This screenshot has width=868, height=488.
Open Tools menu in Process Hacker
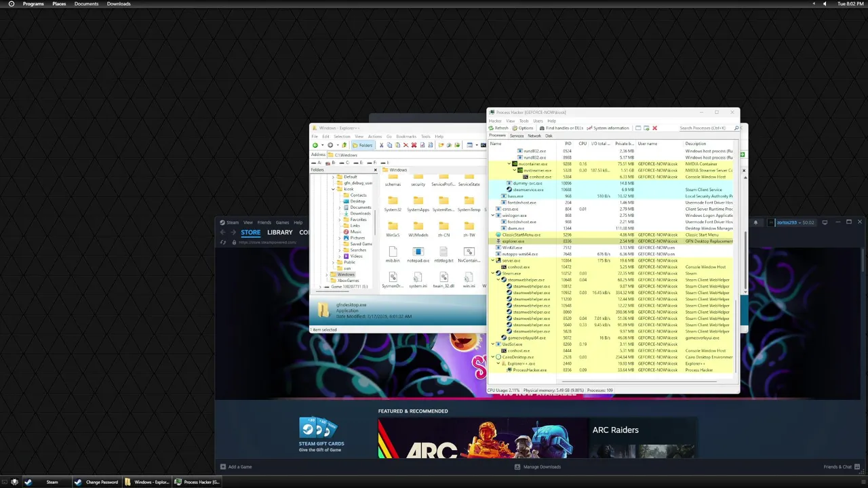pyautogui.click(x=524, y=121)
